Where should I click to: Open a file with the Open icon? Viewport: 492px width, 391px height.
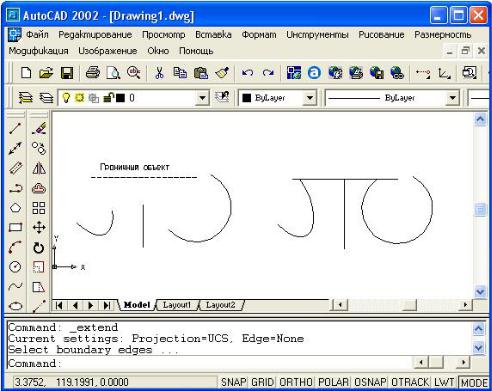[x=46, y=73]
